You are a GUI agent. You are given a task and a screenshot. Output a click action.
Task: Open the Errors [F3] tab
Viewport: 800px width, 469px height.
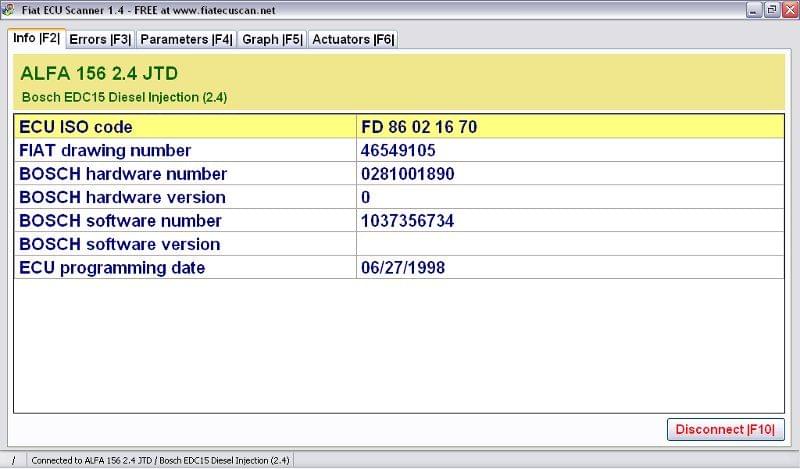[100, 40]
